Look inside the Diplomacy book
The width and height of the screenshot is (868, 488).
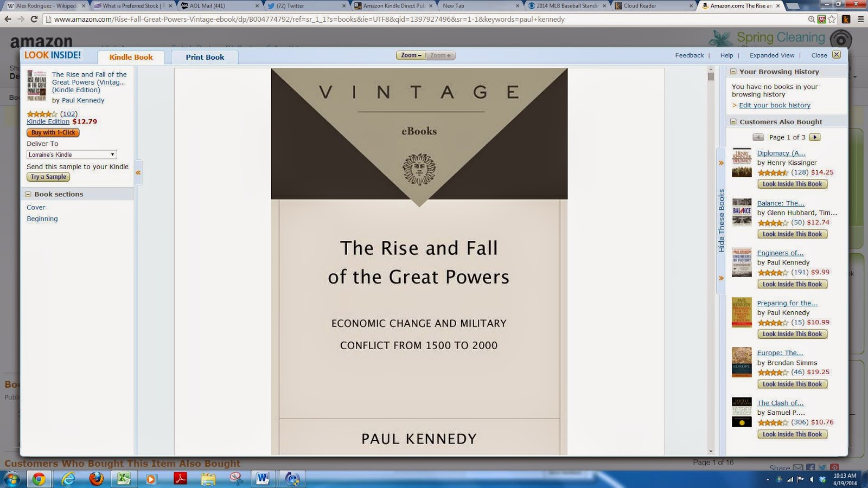tap(792, 184)
